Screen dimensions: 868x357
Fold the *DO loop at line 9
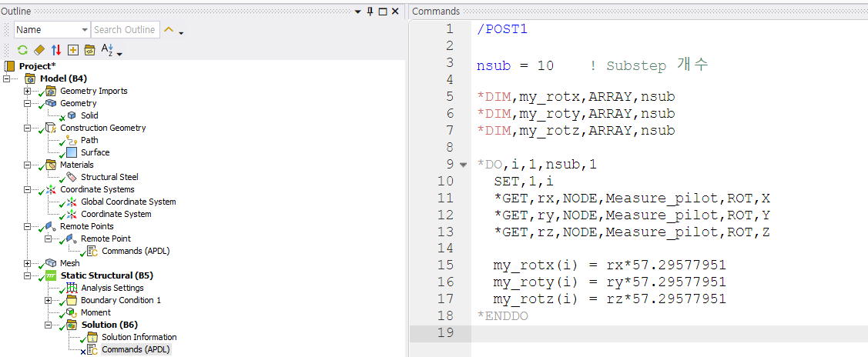(x=464, y=165)
